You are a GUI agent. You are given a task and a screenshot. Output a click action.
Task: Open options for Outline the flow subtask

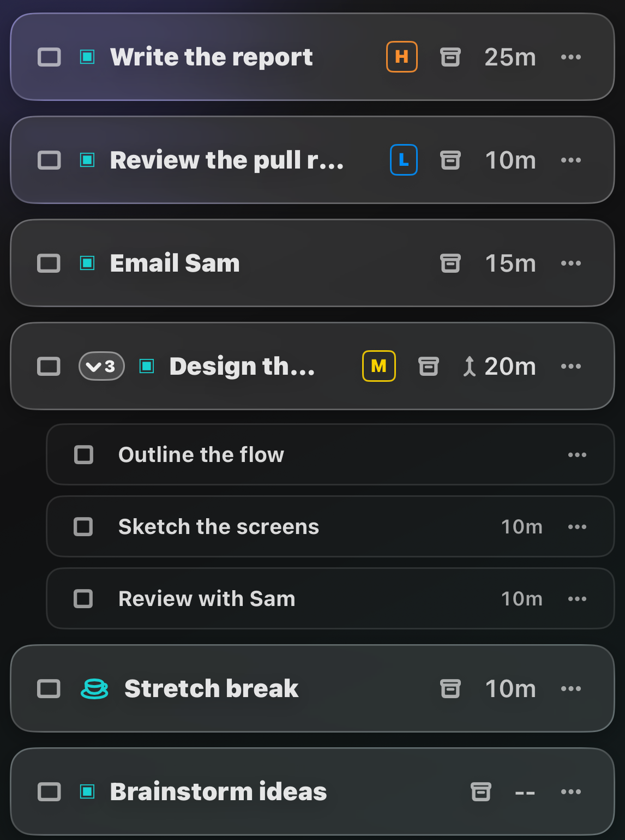point(577,454)
